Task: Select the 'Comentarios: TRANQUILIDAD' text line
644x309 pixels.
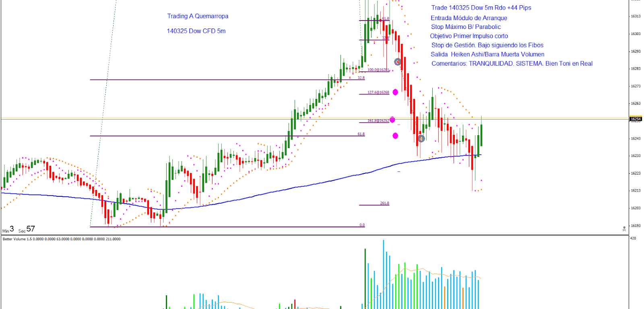Action: (x=512, y=64)
